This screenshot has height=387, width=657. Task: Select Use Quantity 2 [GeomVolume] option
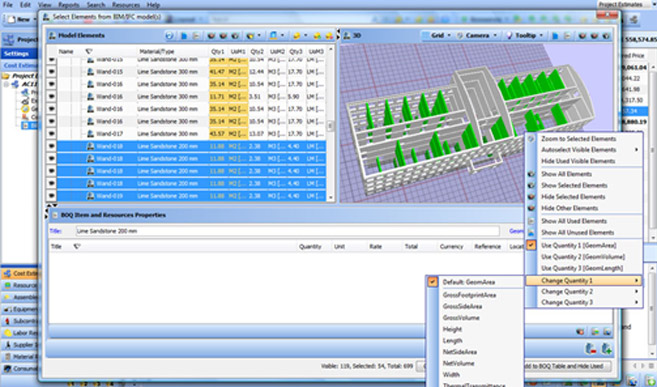[584, 257]
